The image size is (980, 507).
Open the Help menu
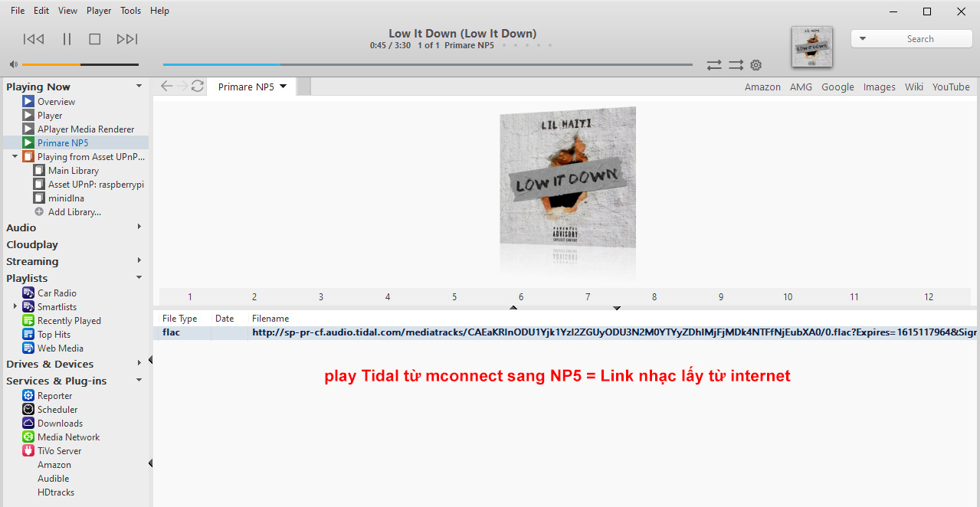(x=159, y=11)
